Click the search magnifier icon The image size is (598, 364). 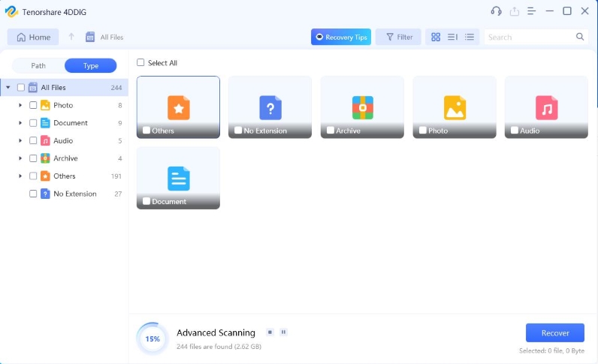click(580, 37)
